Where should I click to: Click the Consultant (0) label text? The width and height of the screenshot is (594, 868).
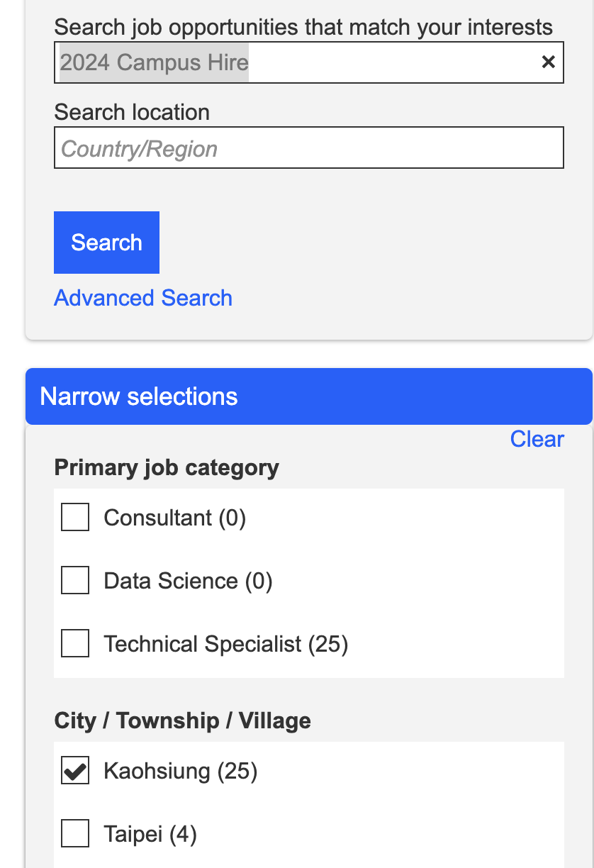[x=174, y=518]
